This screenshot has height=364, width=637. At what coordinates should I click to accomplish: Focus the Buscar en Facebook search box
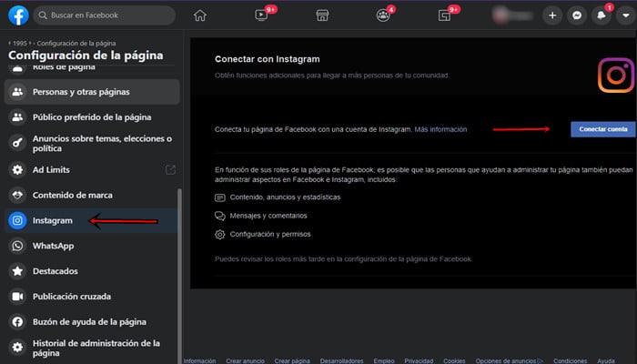pyautogui.click(x=105, y=15)
